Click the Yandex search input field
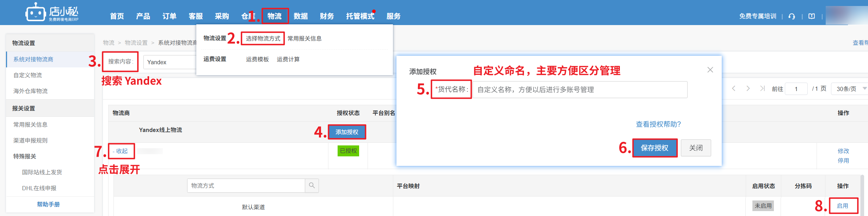Screen dimensions: 868x216 (170, 62)
